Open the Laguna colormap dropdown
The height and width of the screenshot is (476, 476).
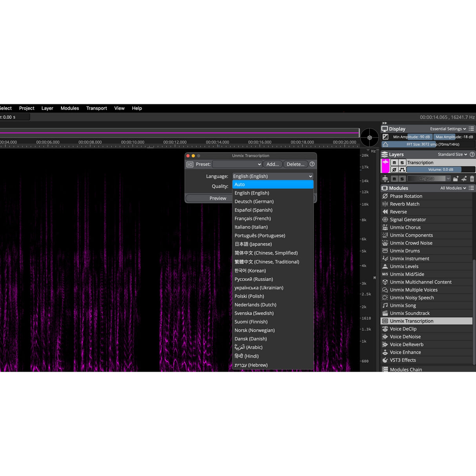point(429,178)
